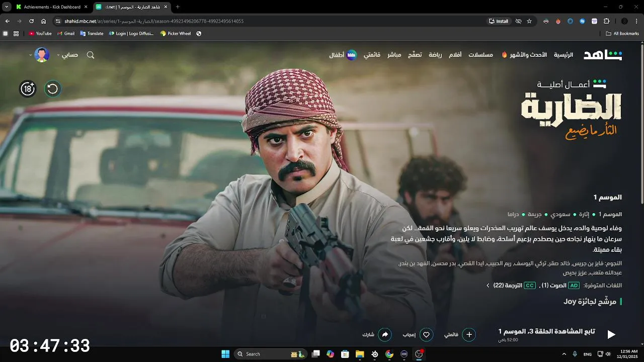Close the Shahid browser tab

166,7
